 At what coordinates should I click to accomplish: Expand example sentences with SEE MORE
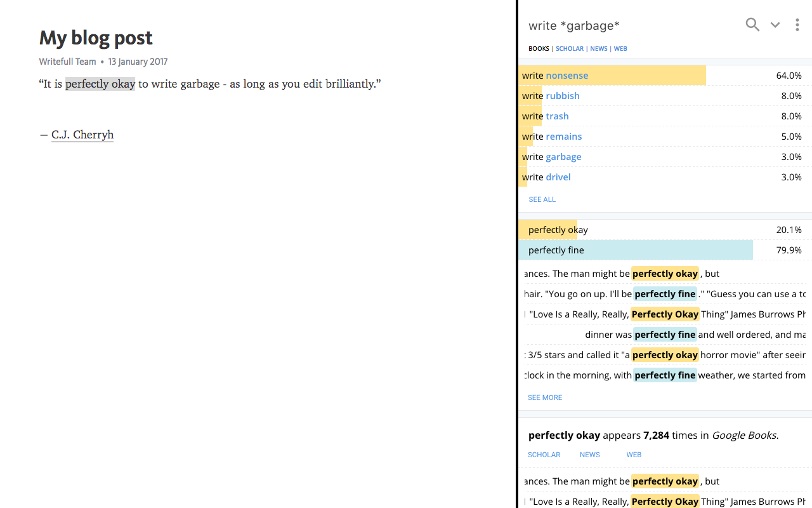[x=545, y=398]
